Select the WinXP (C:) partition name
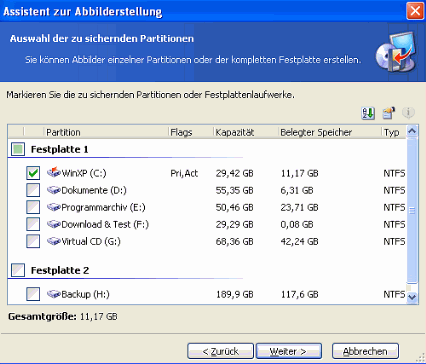The width and height of the screenshot is (426, 364). [x=84, y=173]
